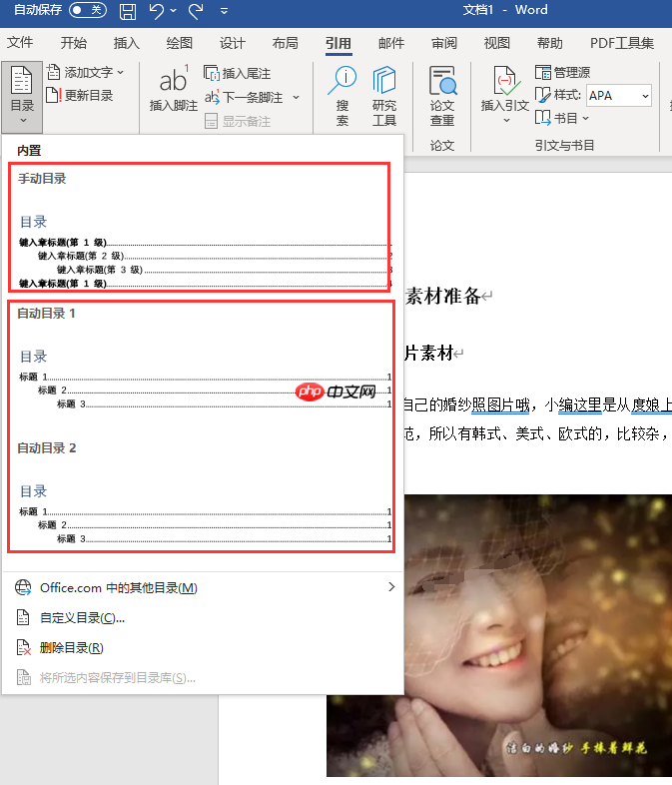Click the Office.com globe icon
672x785 pixels.
click(x=23, y=587)
